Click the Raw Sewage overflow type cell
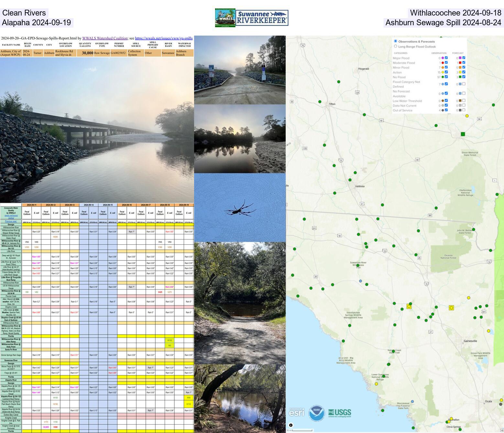Image resolution: width=504 pixels, height=433 pixels. pyautogui.click(x=102, y=53)
